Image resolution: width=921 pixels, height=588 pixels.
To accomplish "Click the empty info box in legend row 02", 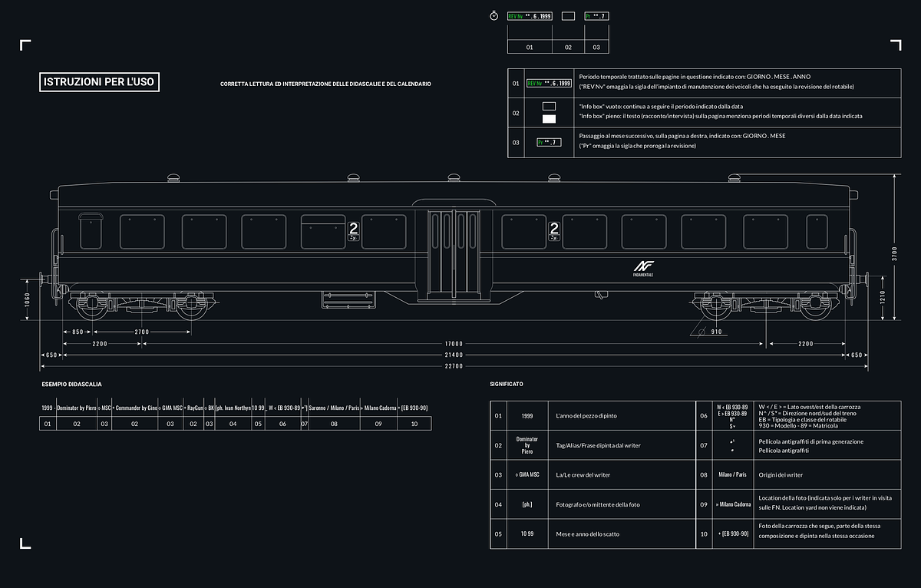I will [x=549, y=106].
